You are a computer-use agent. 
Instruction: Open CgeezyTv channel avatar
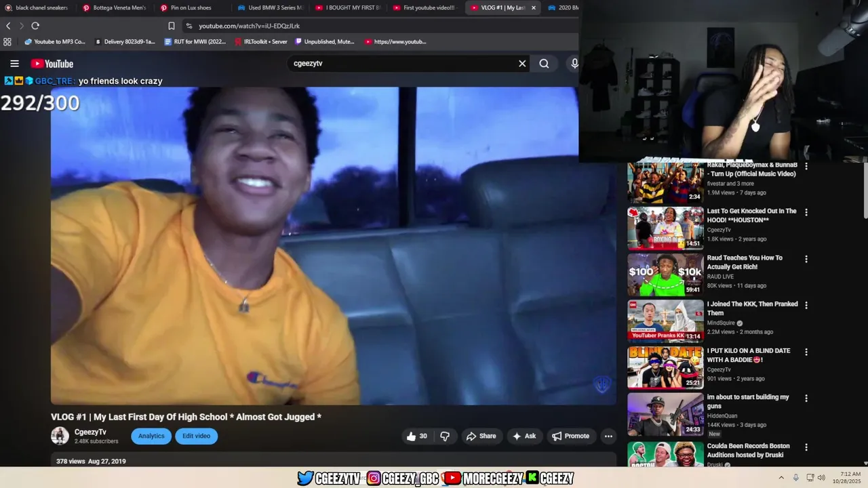[60, 436]
